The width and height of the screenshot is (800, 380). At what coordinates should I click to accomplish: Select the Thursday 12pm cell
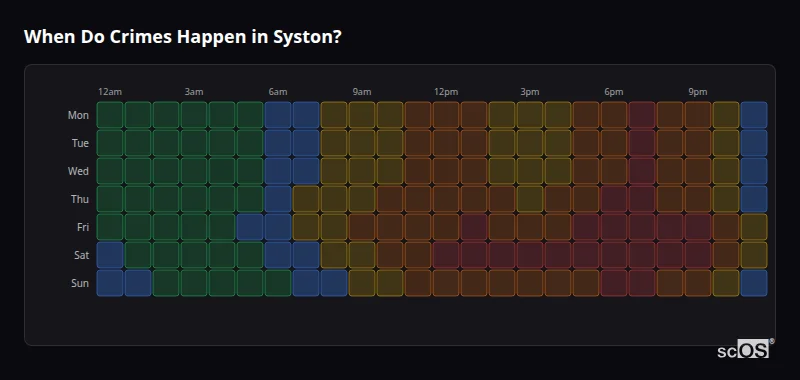446,199
